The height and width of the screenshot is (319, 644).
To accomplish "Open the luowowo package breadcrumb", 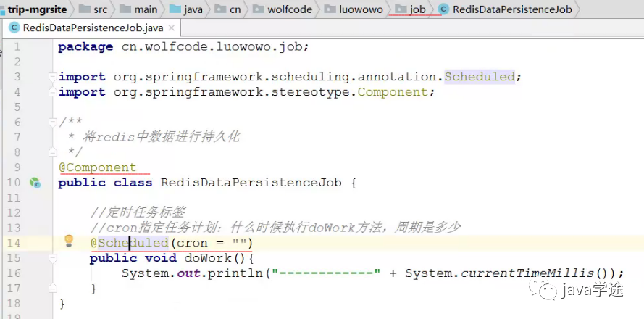I will 354,9.
